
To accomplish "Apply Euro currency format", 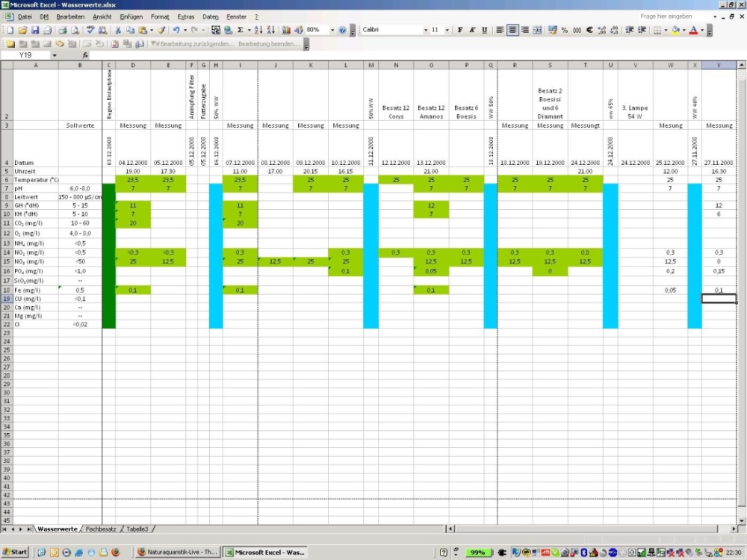I will point(589,31).
